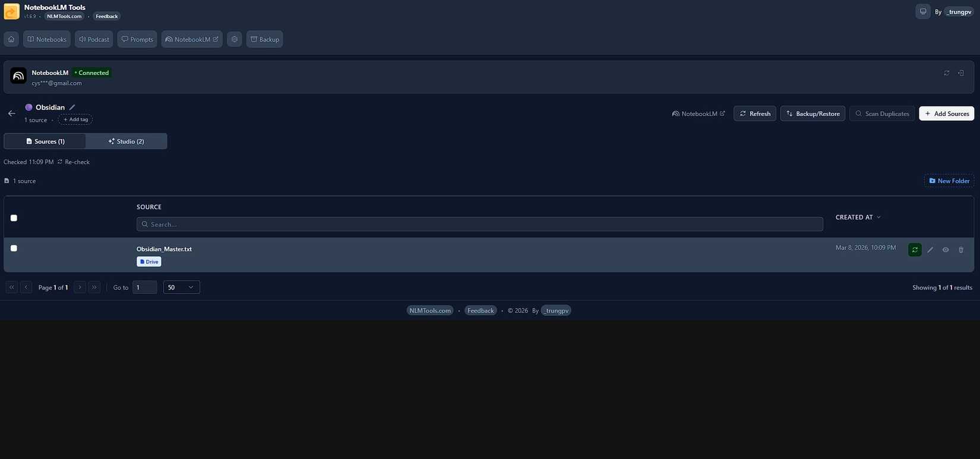Image resolution: width=980 pixels, height=459 pixels.
Task: Open the Backup tab in navigation bar
Action: pos(265,39)
